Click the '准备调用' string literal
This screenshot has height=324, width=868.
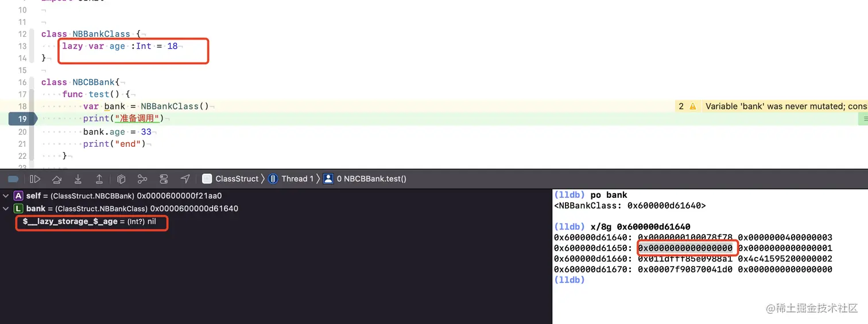(138, 119)
